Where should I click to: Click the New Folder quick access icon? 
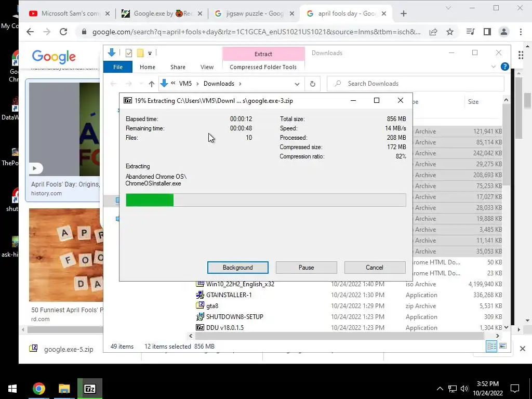(x=140, y=52)
